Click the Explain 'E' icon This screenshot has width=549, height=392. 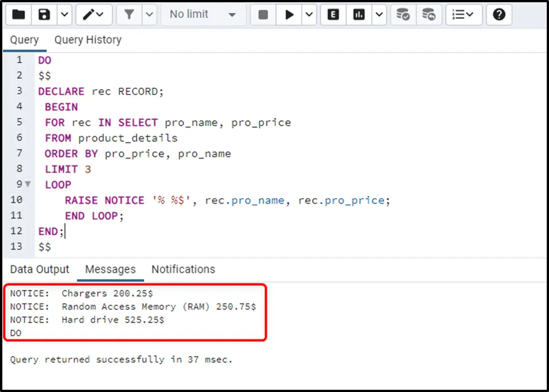(333, 15)
